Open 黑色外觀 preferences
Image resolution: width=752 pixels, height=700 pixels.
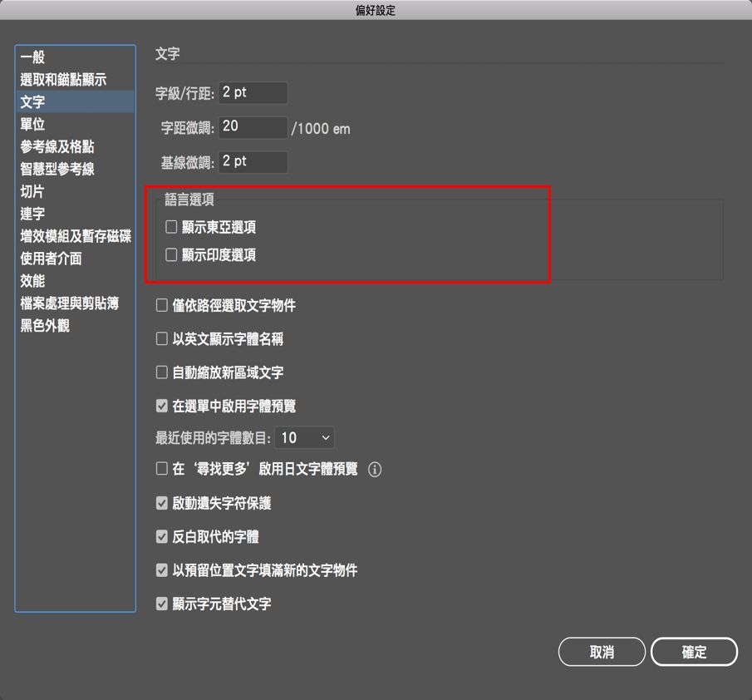(76, 326)
